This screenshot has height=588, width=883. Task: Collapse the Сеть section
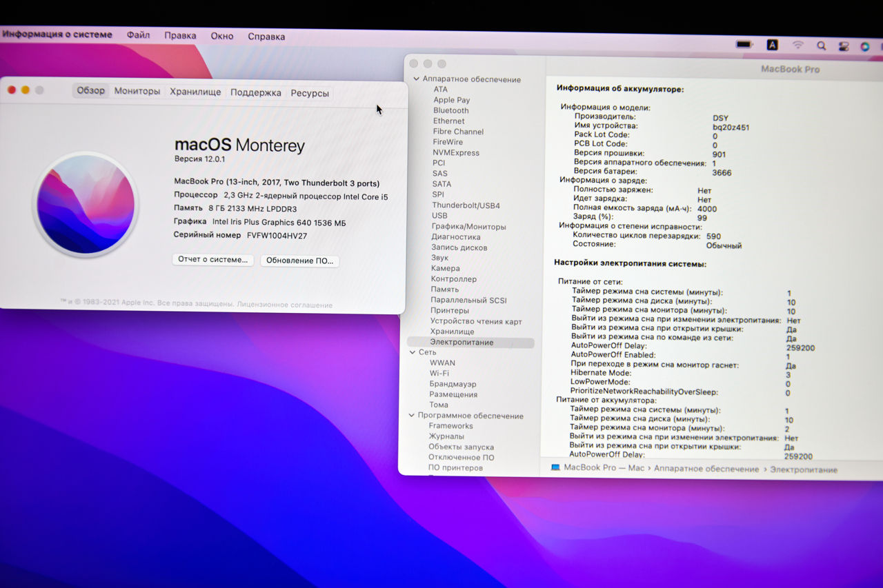412,352
